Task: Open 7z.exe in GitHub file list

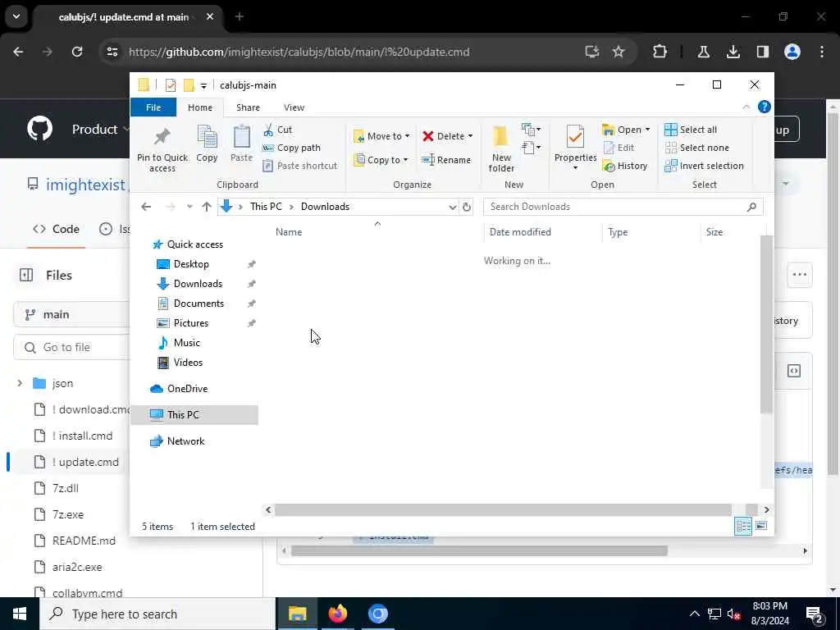Action: pos(67,514)
